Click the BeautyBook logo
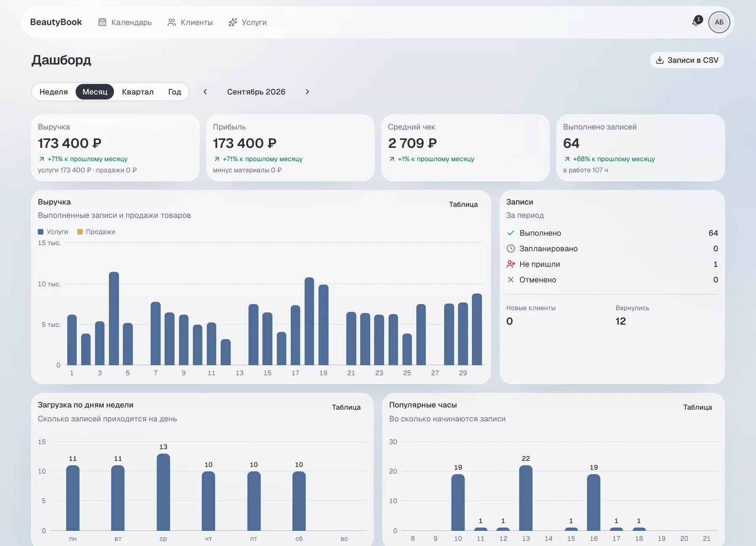Viewport: 756px width, 546px height. [56, 22]
